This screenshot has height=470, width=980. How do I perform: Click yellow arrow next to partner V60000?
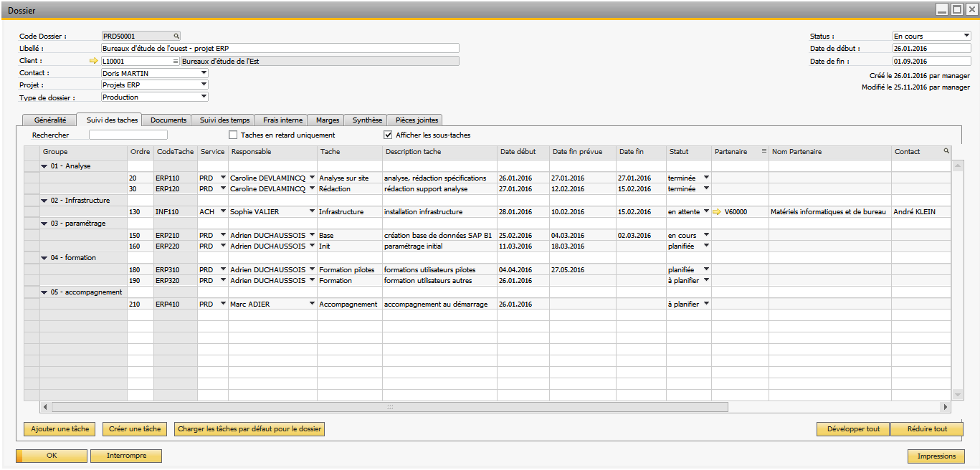point(718,212)
